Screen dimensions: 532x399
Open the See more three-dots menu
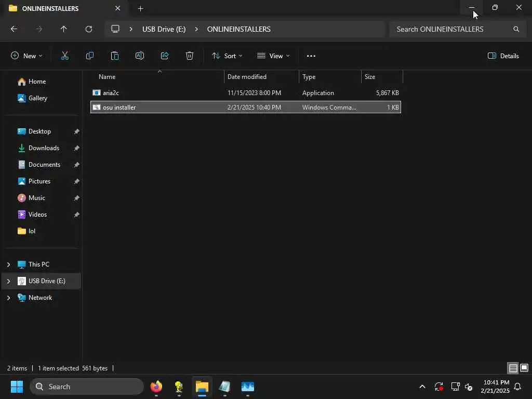311,56
